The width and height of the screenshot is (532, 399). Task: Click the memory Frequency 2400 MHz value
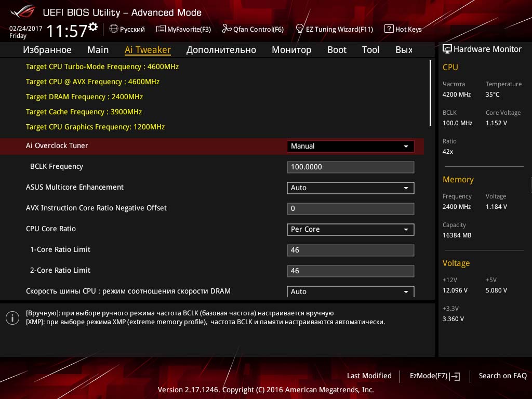coord(456,207)
